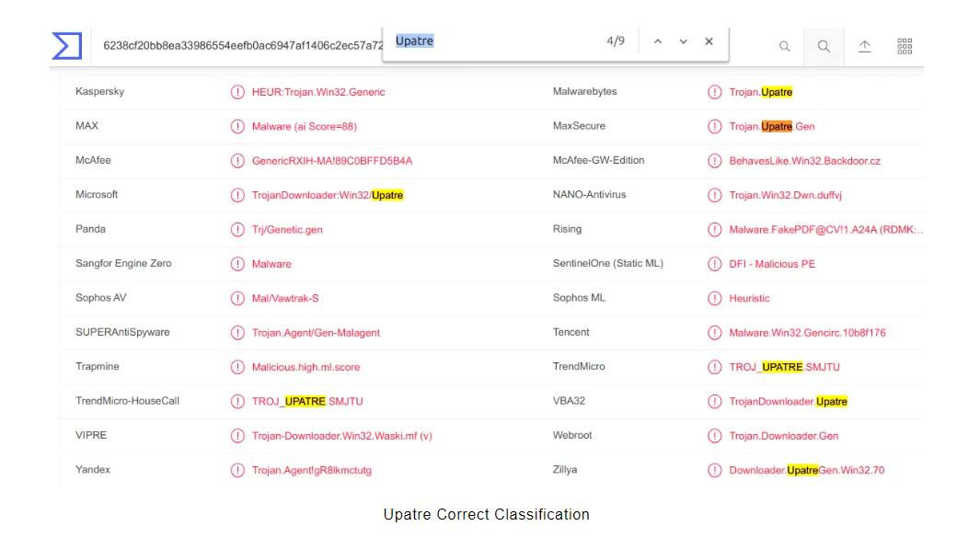The image size is (980, 549).
Task: Click alert icon for Sophos AV Mal/Vawtrak-S
Action: [x=237, y=298]
